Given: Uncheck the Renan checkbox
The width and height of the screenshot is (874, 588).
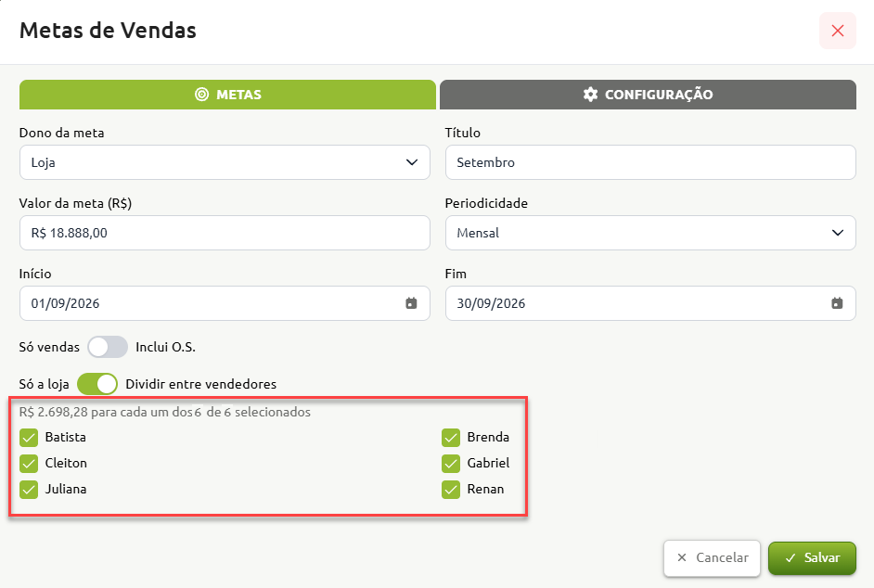Looking at the screenshot, I should [x=451, y=490].
